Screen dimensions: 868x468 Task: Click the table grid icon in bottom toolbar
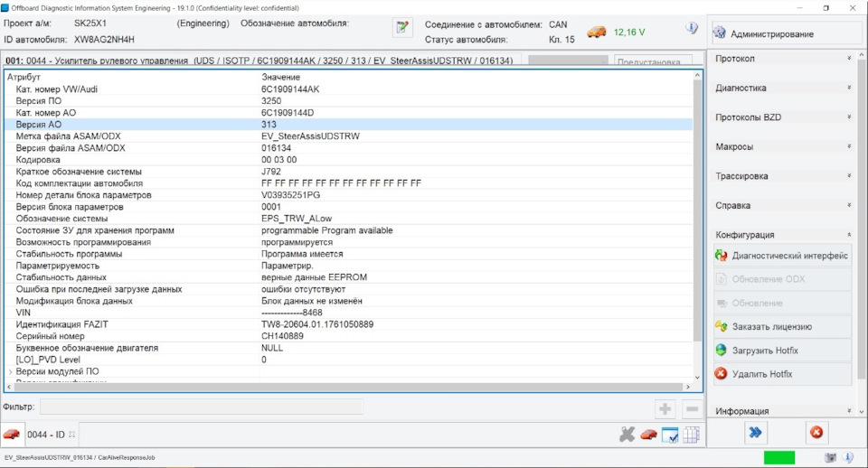point(691,435)
